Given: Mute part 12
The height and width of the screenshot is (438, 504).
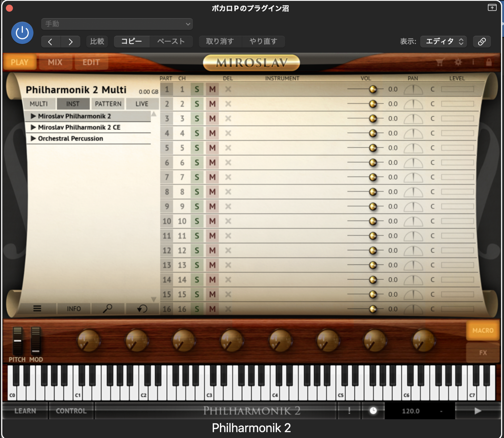Looking at the screenshot, I should point(213,250).
